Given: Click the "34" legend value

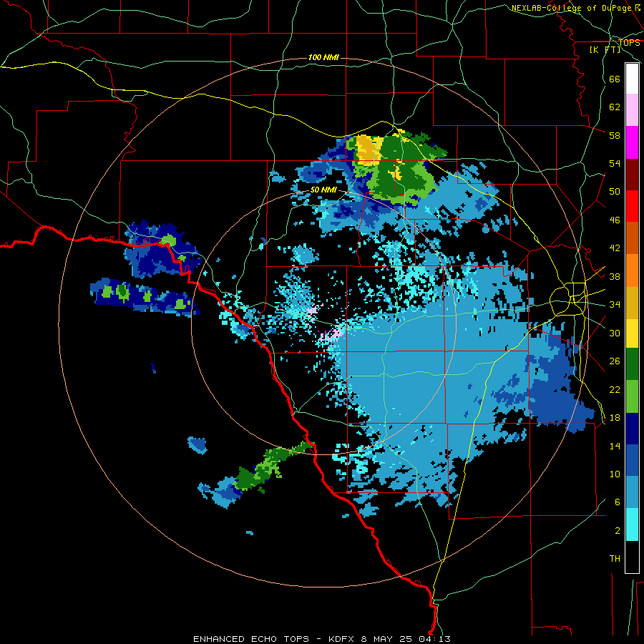Looking at the screenshot, I should (615, 305).
